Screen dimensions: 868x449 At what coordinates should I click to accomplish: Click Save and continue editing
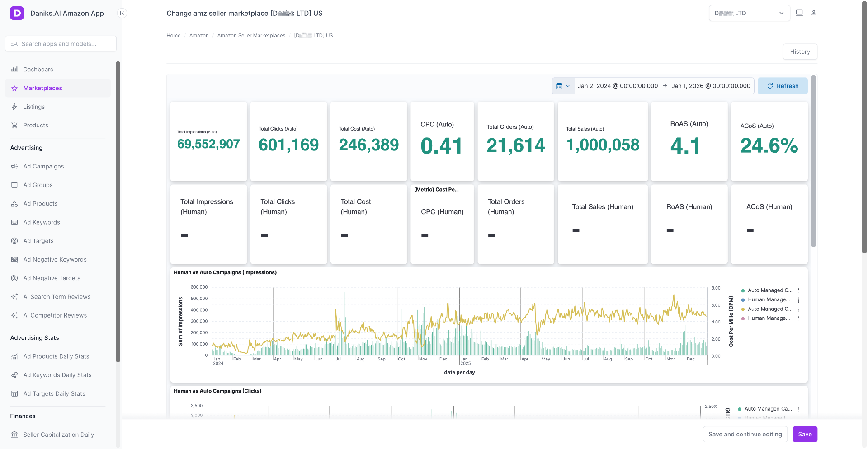(x=745, y=434)
